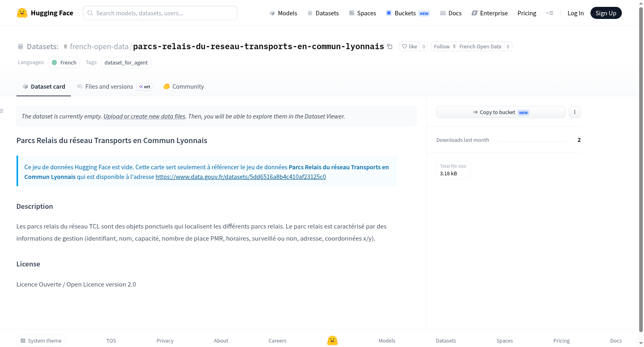
Task: Click the Downloads last month value 2
Action: (579, 140)
